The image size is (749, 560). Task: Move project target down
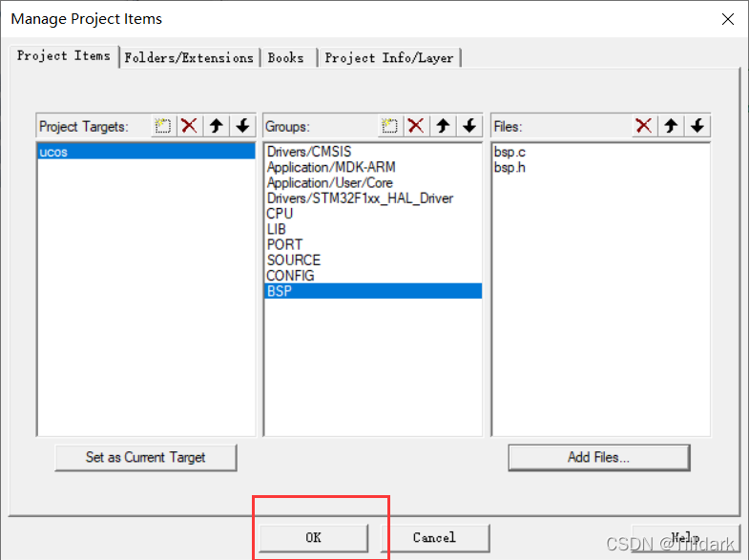tap(242, 126)
